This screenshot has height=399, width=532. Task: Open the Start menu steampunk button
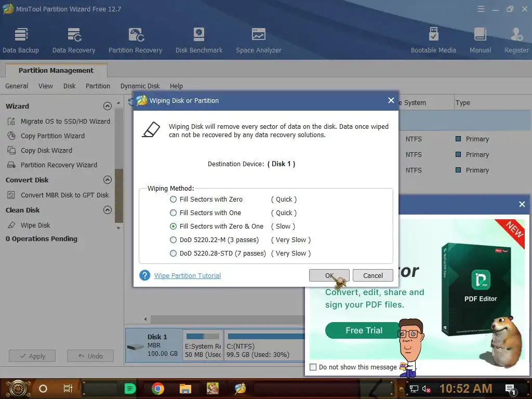[x=18, y=389]
